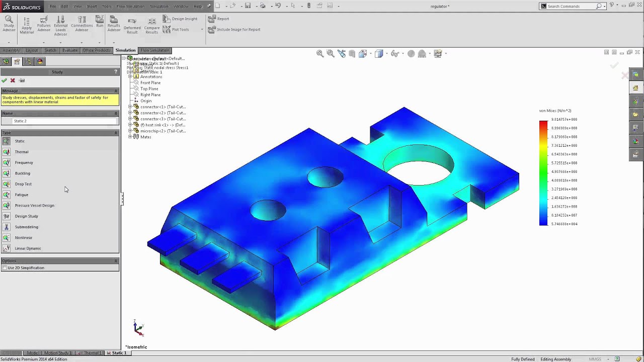This screenshot has height=362, width=644.
Task: Run the simulation study
Action: [x=100, y=22]
